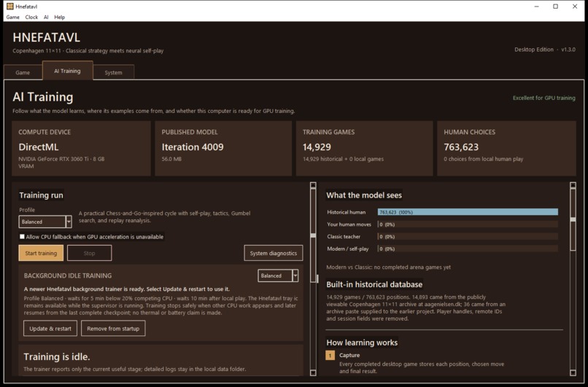Open the Game menu
The height and width of the screenshot is (387, 588).
12,17
